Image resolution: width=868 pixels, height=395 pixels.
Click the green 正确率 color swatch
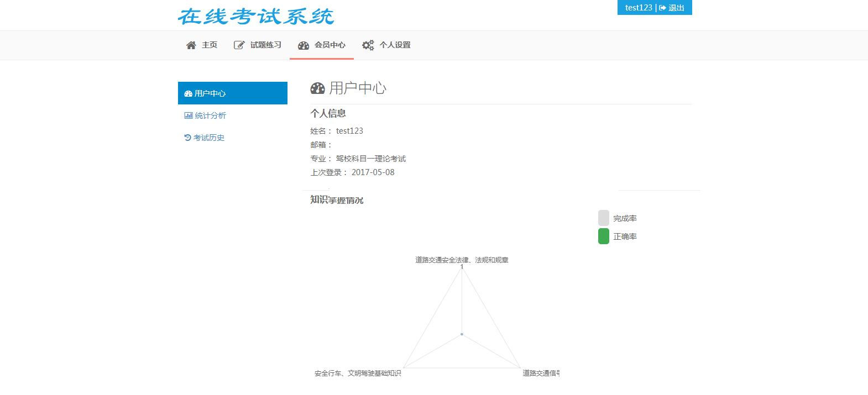(x=603, y=236)
